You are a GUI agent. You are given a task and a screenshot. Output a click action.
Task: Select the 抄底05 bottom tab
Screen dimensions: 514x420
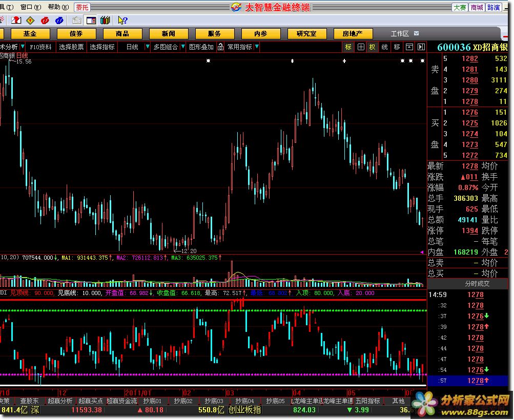[276, 401]
